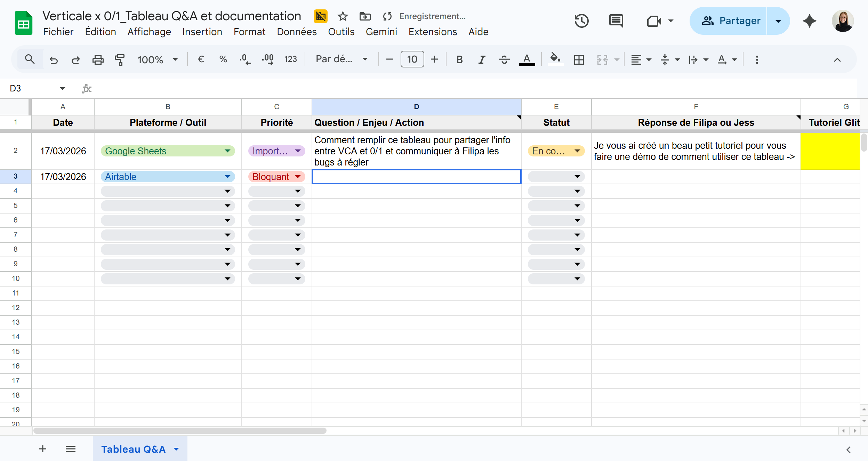Open the comments panel icon
The image size is (868, 461).
616,21
